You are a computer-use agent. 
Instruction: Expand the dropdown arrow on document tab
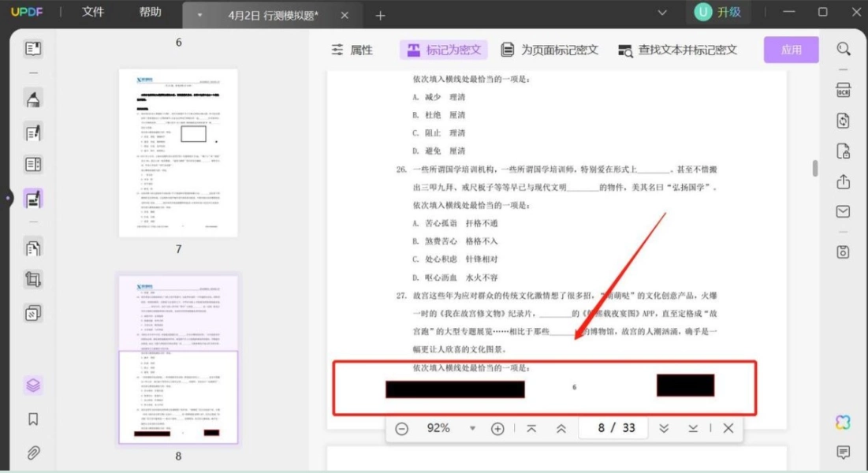pyautogui.click(x=199, y=16)
